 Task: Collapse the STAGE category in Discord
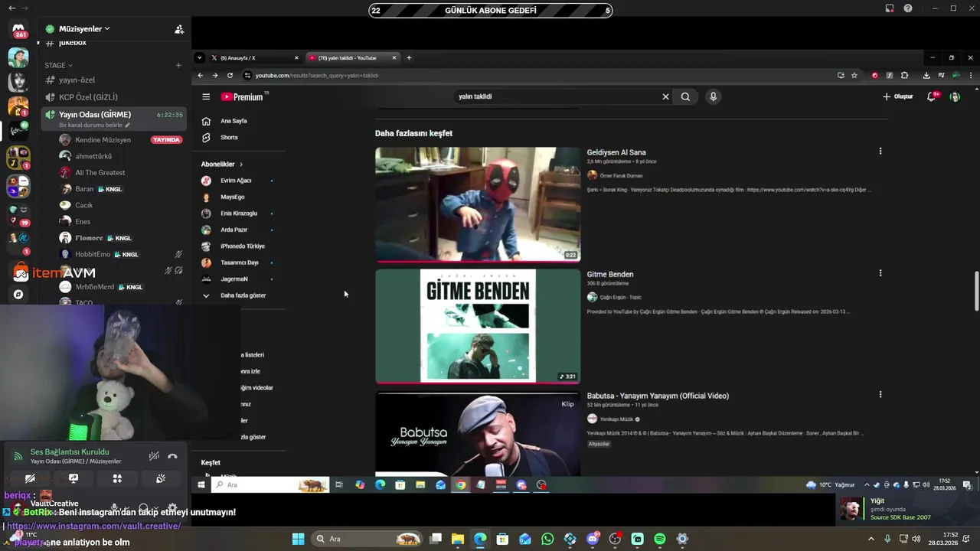(x=58, y=66)
